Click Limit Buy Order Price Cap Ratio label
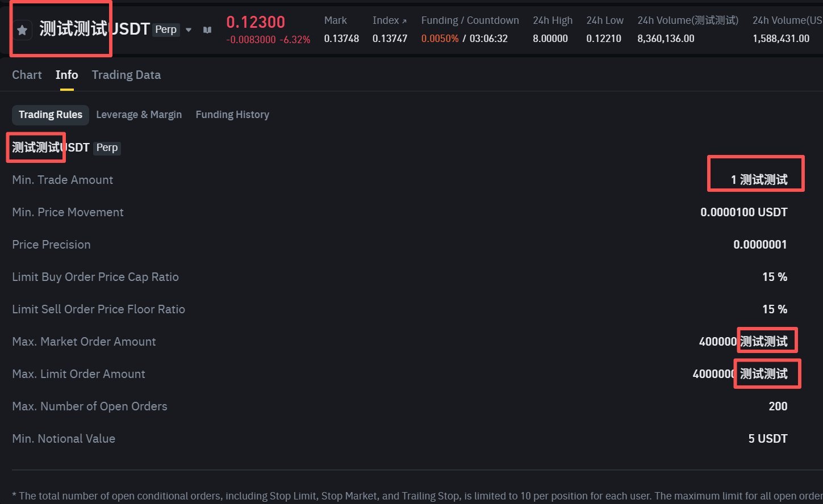823x504 pixels. click(95, 277)
